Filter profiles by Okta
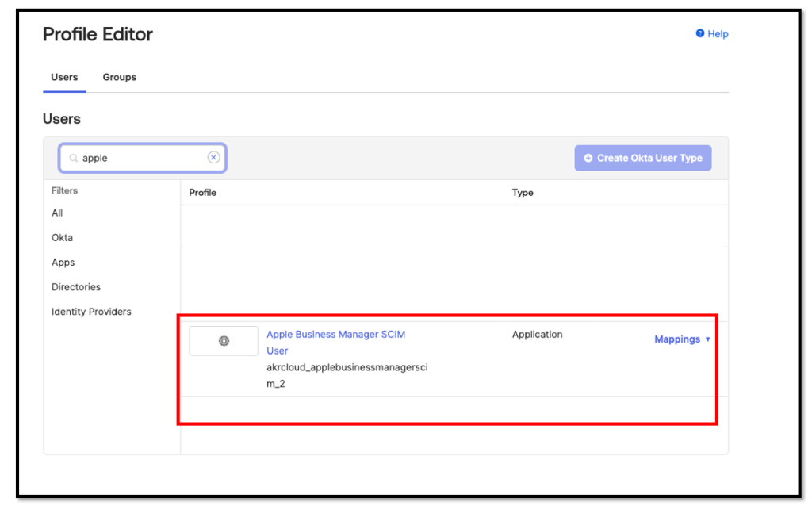This screenshot has height=506, width=812. 62,238
